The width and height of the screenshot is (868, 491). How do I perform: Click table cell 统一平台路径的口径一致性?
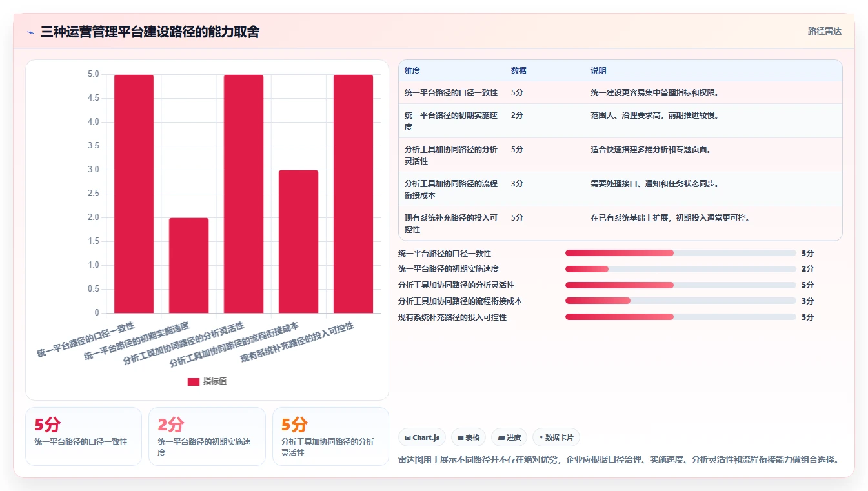pyautogui.click(x=451, y=93)
